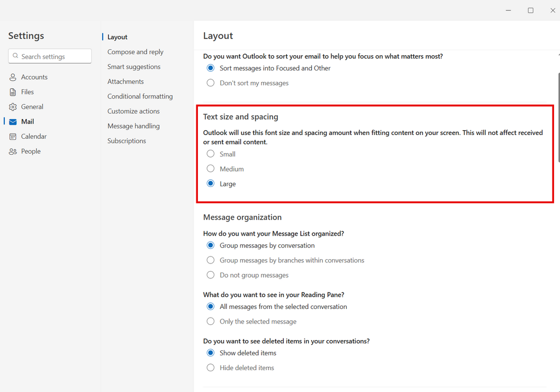Click the search magnifier icon
The width and height of the screenshot is (560, 392).
click(15, 56)
